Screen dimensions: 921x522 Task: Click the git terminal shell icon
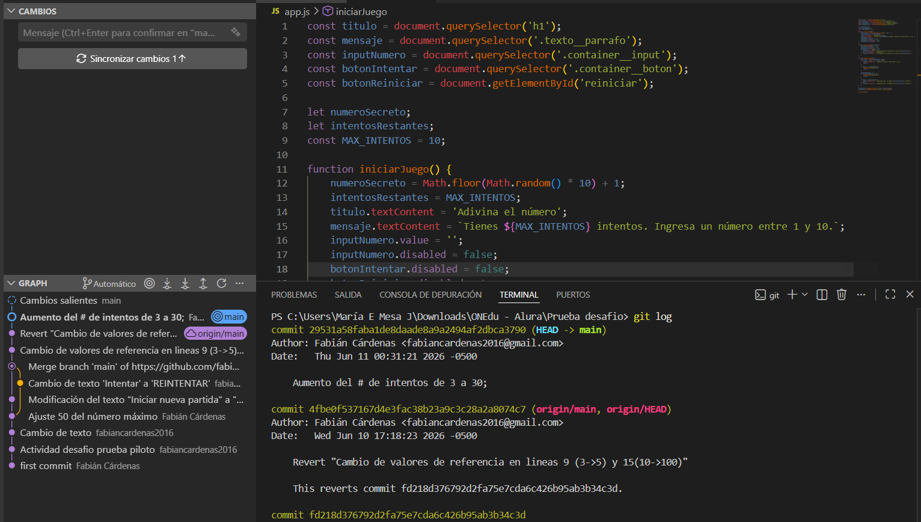pos(760,295)
